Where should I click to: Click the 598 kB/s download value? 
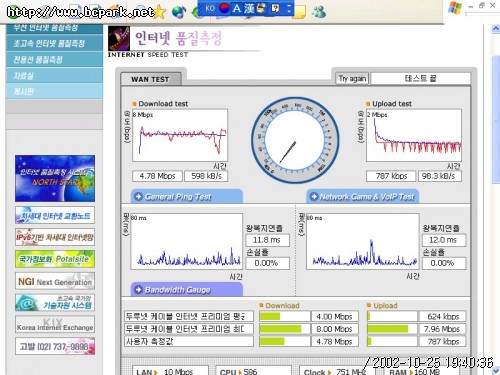click(x=206, y=176)
